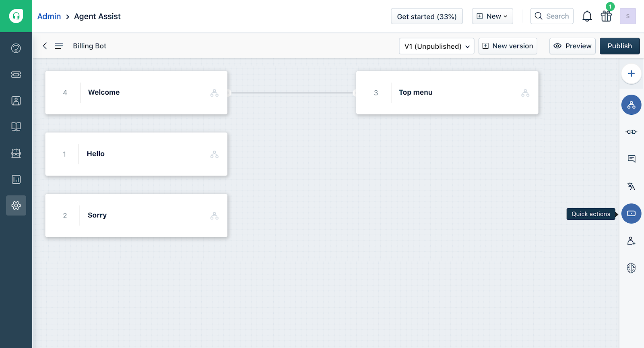The height and width of the screenshot is (348, 644).
Task: Select the Welcome dialog card
Action: (x=136, y=93)
